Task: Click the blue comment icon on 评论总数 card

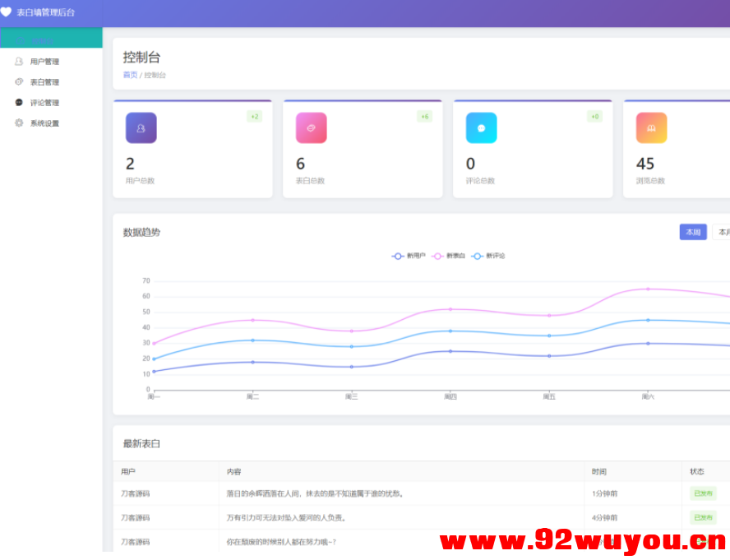Action: pyautogui.click(x=481, y=127)
